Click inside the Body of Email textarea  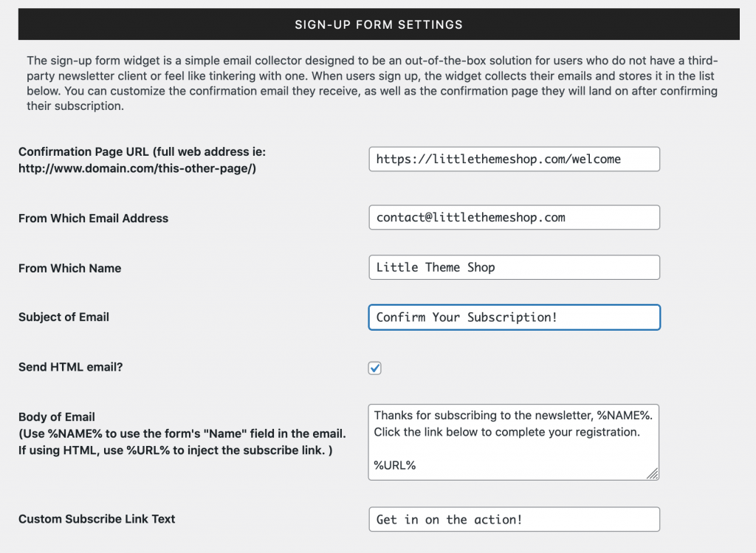(x=514, y=442)
